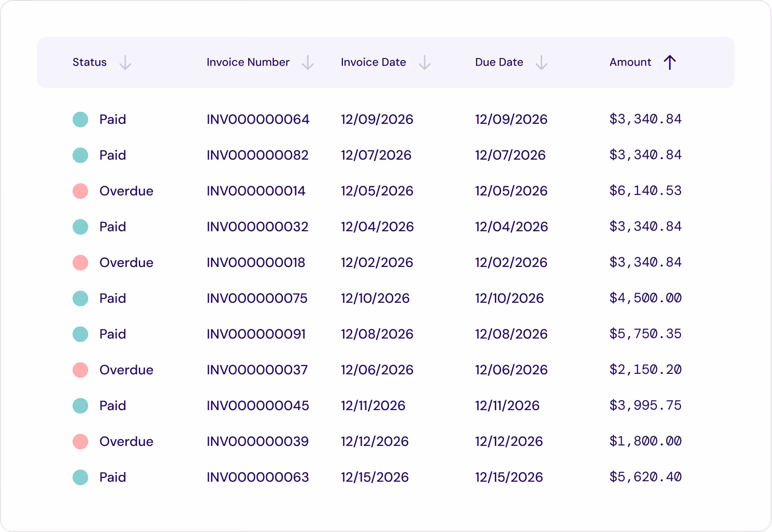Toggle the Paid indicator on INV000000075
Screen dimensions: 772x532
pyautogui.click(x=80, y=298)
